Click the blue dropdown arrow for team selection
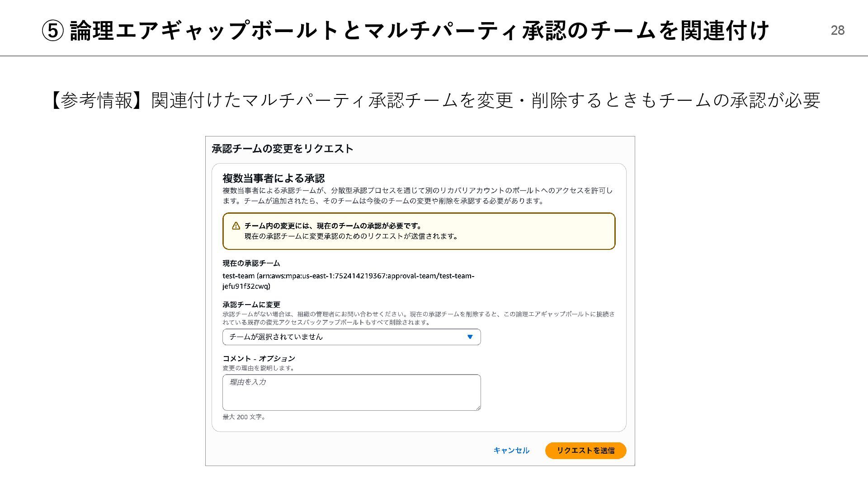 coord(470,337)
